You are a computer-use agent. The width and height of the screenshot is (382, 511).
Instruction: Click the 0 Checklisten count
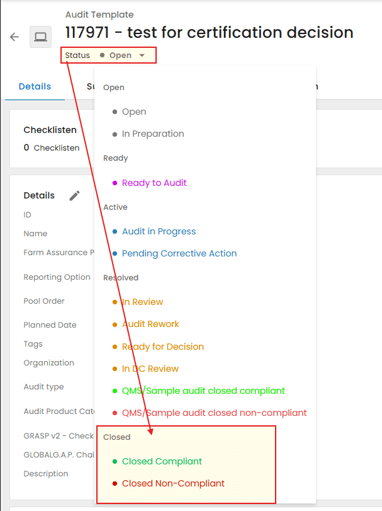coord(51,148)
